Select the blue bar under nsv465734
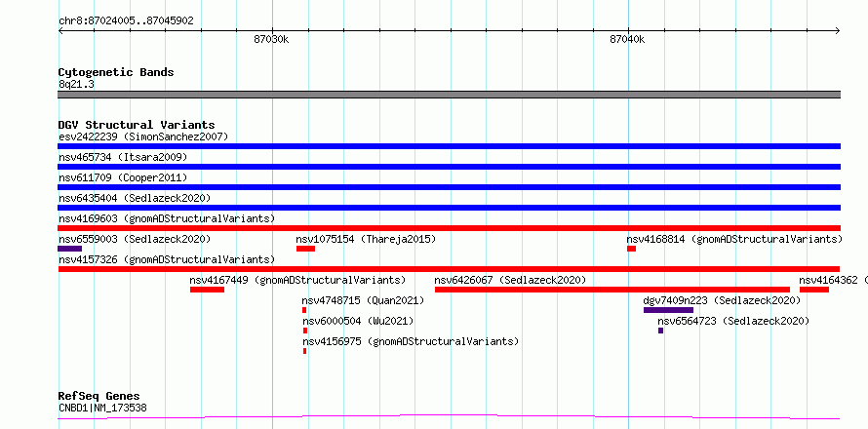The image size is (868, 429). click(449, 167)
